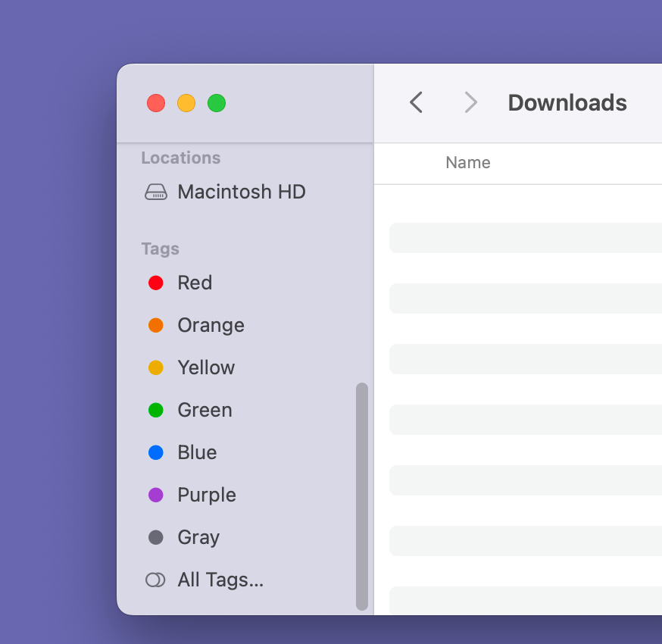Go forward using the right chevron
The image size is (662, 644).
pos(470,102)
